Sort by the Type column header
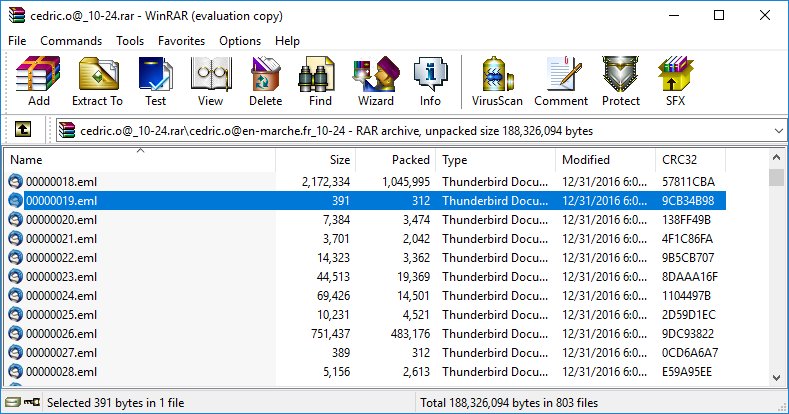This screenshot has height=414, width=789. pyautogui.click(x=496, y=160)
